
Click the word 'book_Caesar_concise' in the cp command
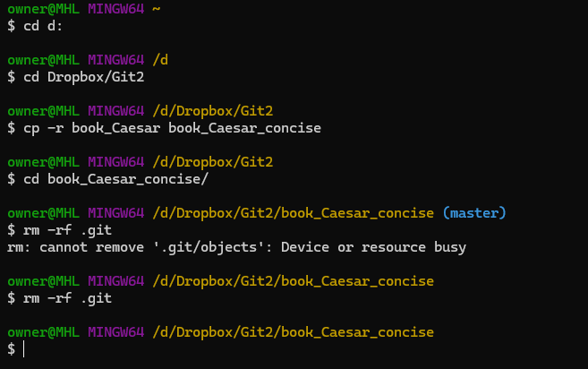(244, 128)
